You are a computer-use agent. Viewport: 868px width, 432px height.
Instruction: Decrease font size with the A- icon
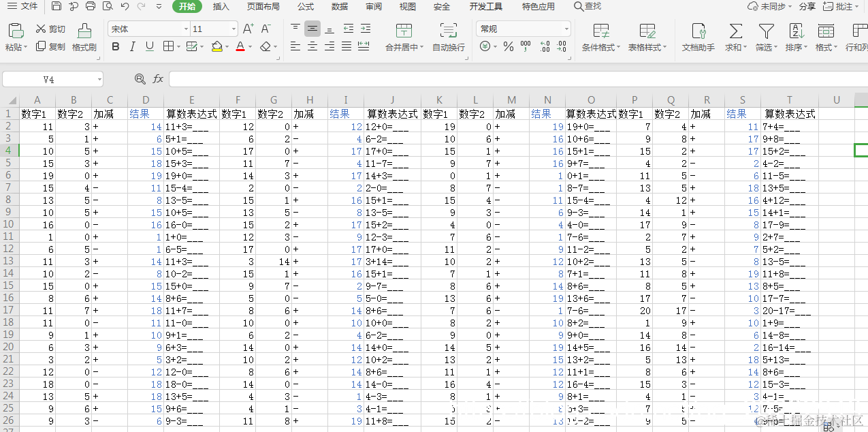pyautogui.click(x=266, y=29)
